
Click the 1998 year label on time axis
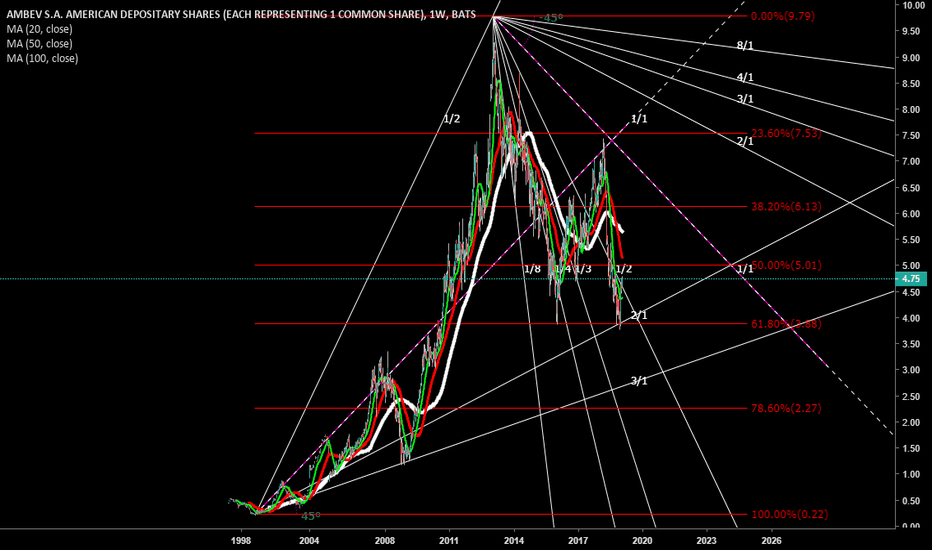coord(241,540)
